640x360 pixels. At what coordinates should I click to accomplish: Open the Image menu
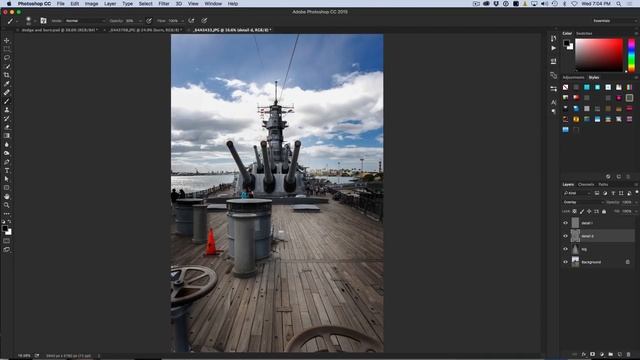(91, 4)
